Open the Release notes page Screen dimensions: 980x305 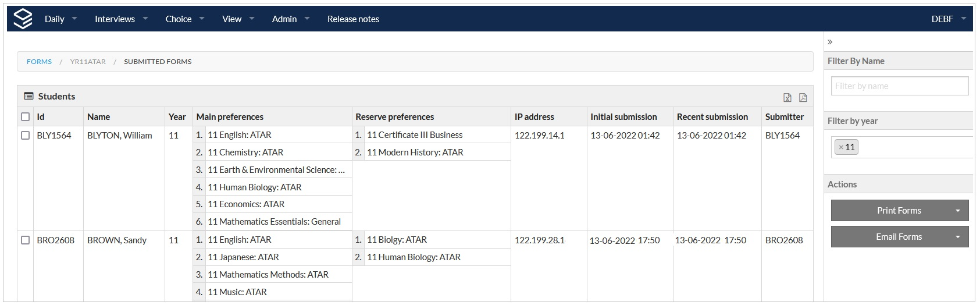[x=353, y=19]
